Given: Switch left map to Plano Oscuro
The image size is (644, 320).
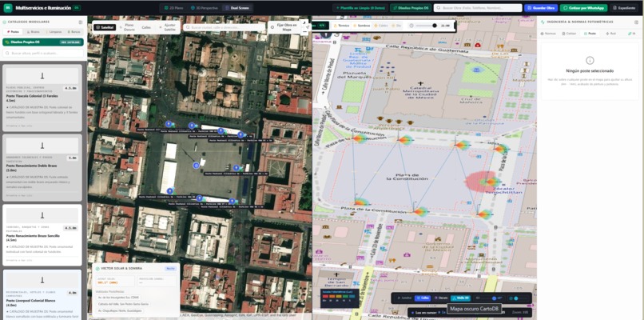Looking at the screenshot, I should point(129,27).
